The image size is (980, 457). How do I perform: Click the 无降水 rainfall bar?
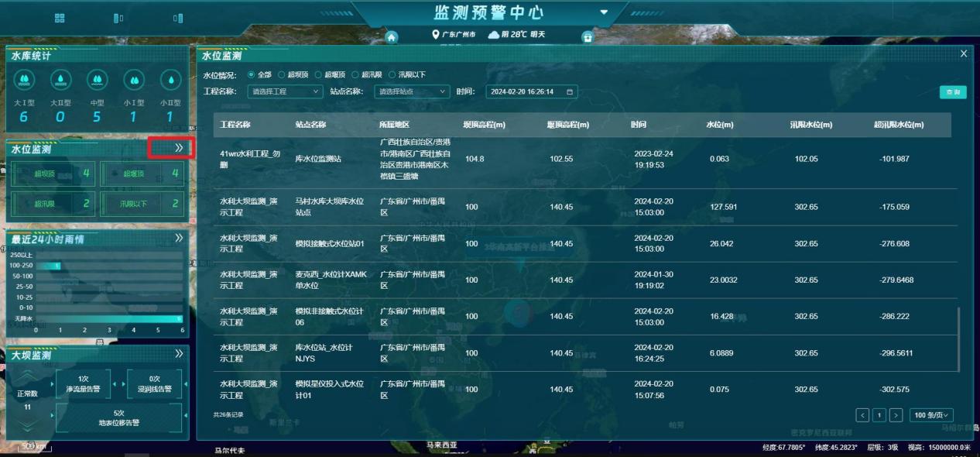pos(108,318)
